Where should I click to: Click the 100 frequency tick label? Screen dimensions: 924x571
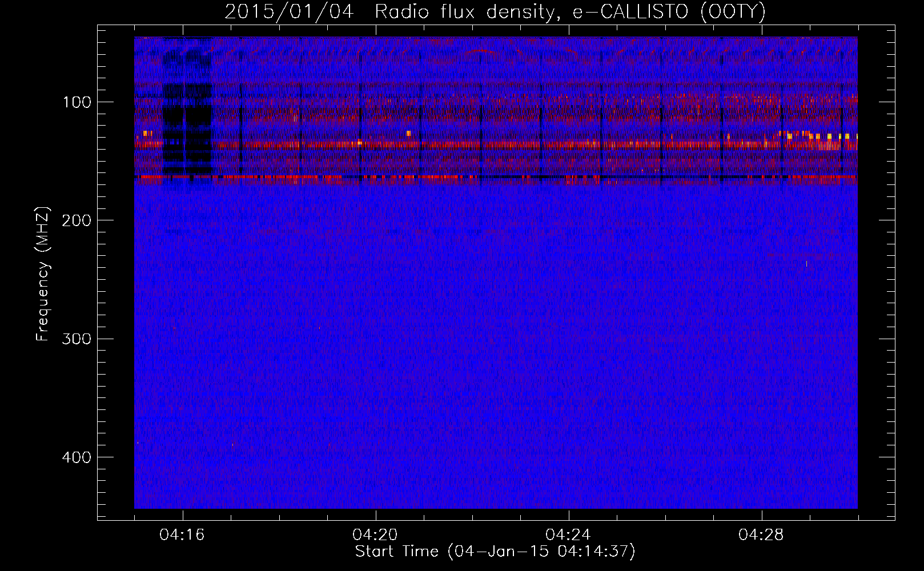pos(77,102)
